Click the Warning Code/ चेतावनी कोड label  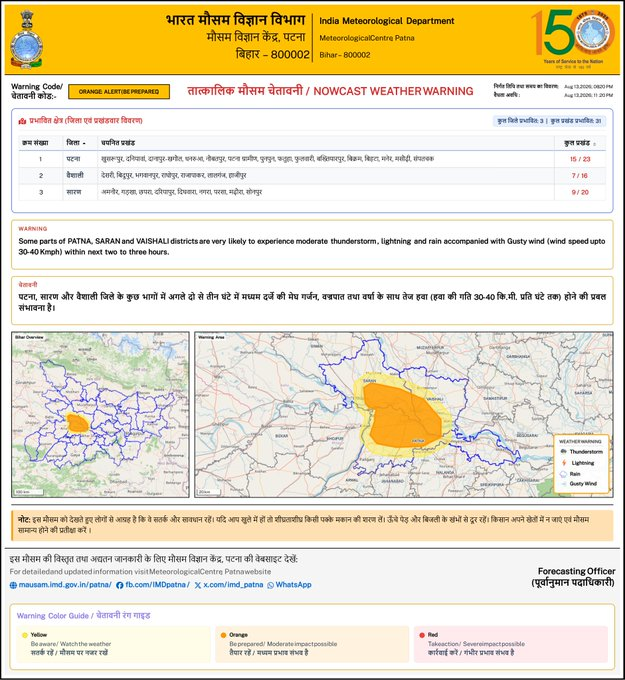37,91
